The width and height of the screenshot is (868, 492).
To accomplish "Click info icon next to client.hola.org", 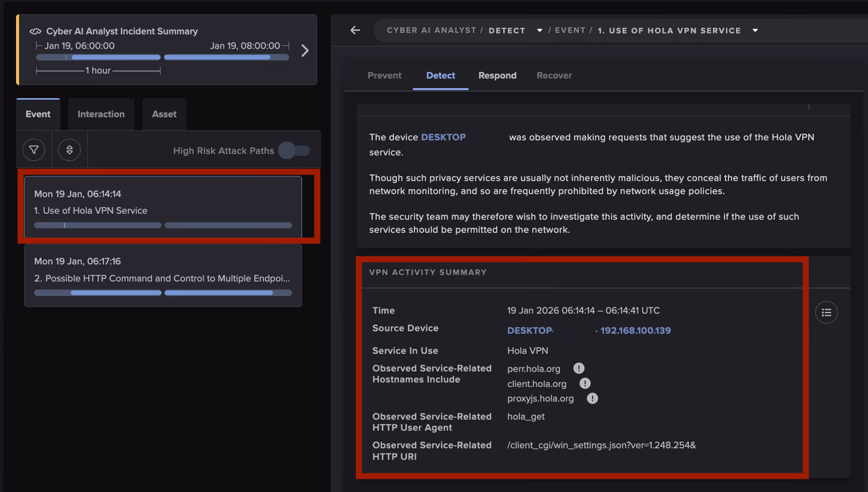I will pos(585,383).
